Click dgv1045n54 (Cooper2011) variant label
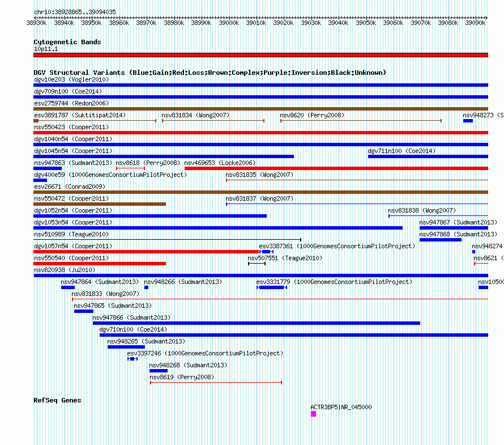The height and width of the screenshot is (445, 504). (x=73, y=151)
